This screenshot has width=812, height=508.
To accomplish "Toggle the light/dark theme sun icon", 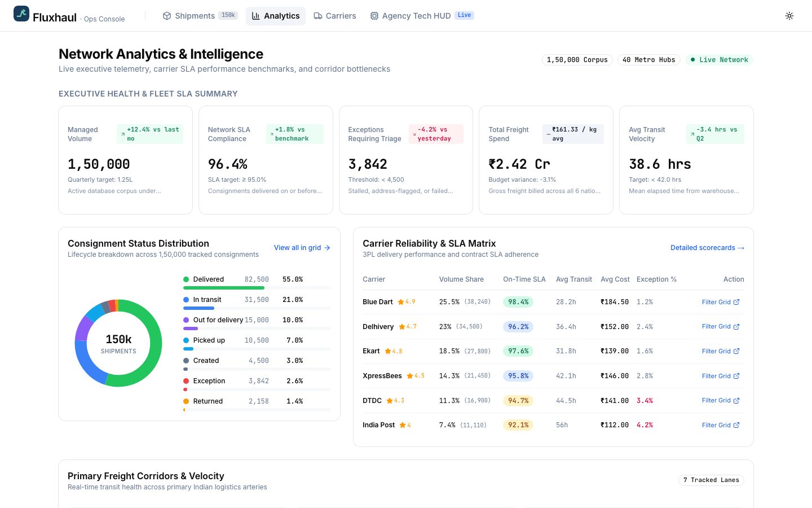I will pyautogui.click(x=789, y=16).
